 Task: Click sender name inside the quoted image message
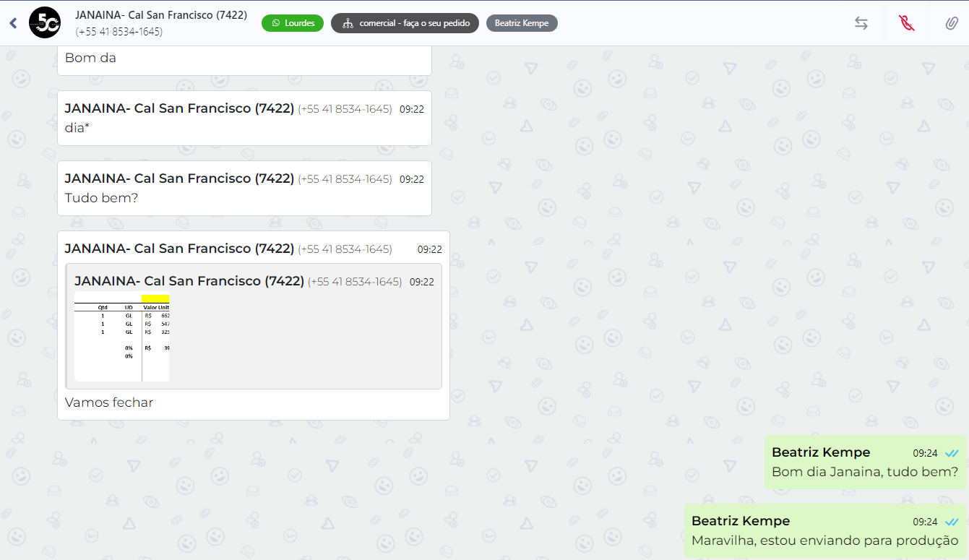(189, 281)
